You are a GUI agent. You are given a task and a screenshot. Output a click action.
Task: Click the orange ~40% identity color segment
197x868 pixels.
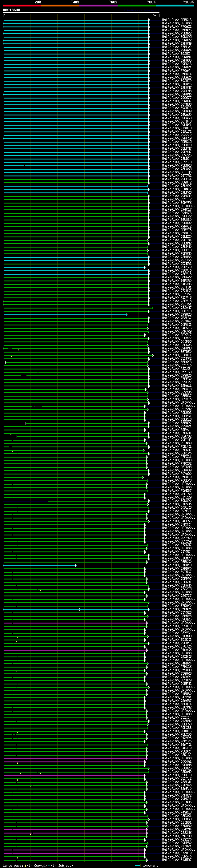tap(60, 6)
